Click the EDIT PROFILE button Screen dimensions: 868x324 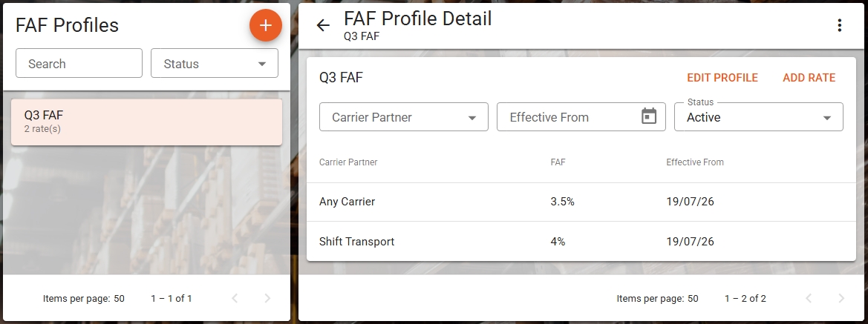[722, 78]
